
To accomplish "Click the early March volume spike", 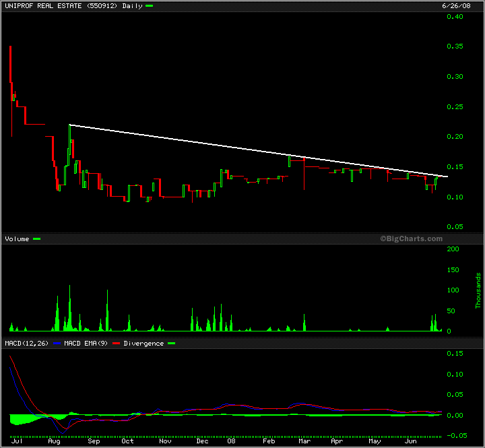I will pyautogui.click(x=304, y=323).
